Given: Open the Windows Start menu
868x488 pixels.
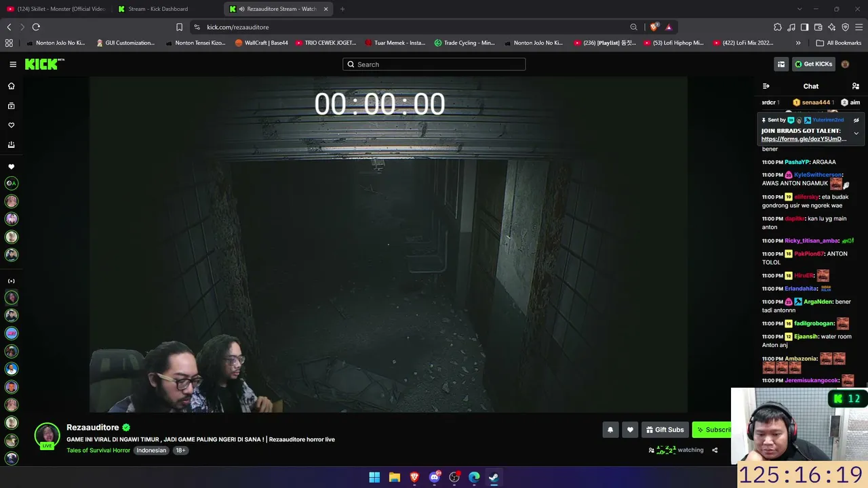Looking at the screenshot, I should pos(374,477).
